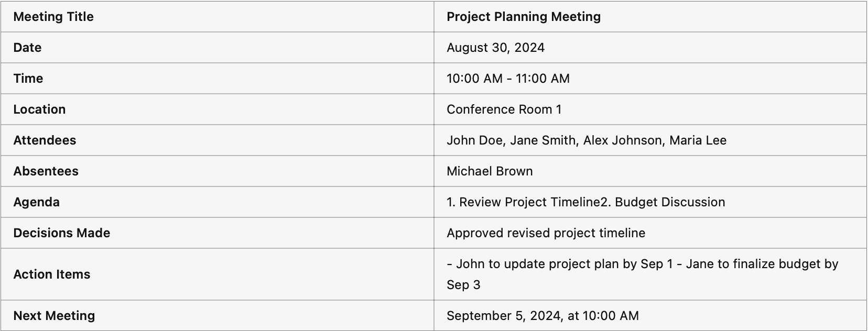Select the action items cell about John and Jane
Viewport: 868px width, 331px height.
(x=650, y=274)
